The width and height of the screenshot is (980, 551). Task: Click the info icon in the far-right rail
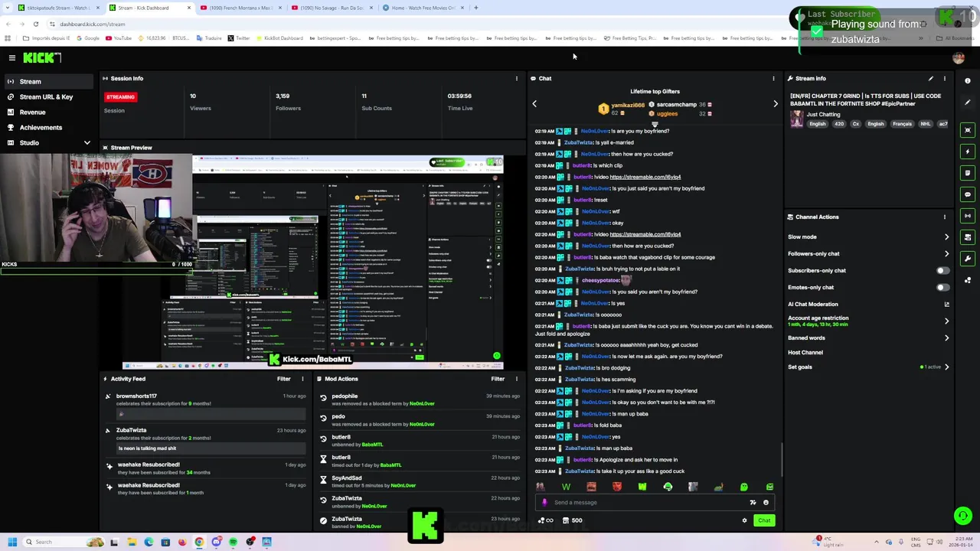[x=968, y=81]
